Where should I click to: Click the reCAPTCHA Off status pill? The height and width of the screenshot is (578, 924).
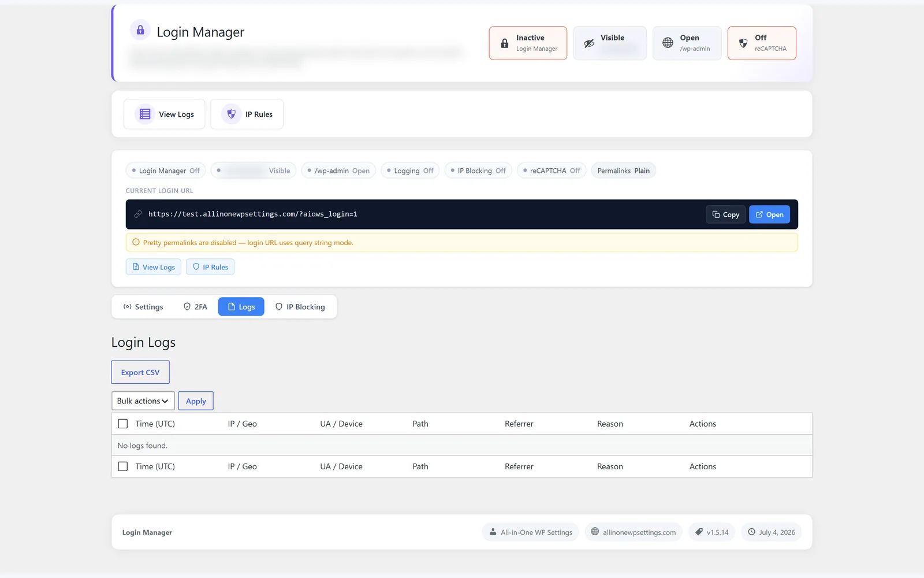coord(552,171)
